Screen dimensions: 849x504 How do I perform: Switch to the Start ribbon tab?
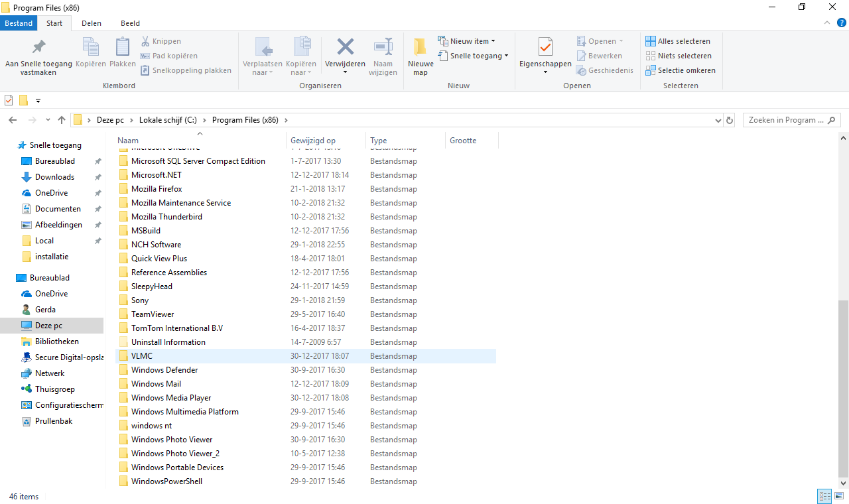pos(54,23)
